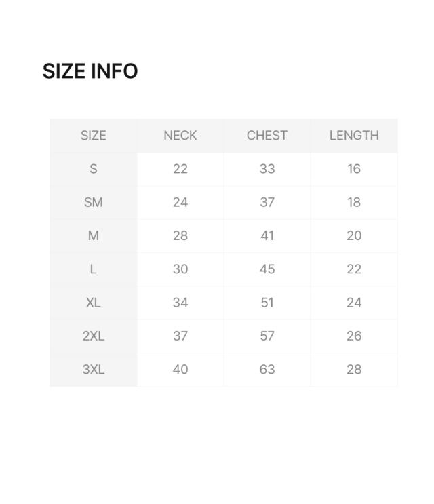Viewport: 434px width, 504px height.
Task: Select neck value 40 for 3XL
Action: point(180,370)
